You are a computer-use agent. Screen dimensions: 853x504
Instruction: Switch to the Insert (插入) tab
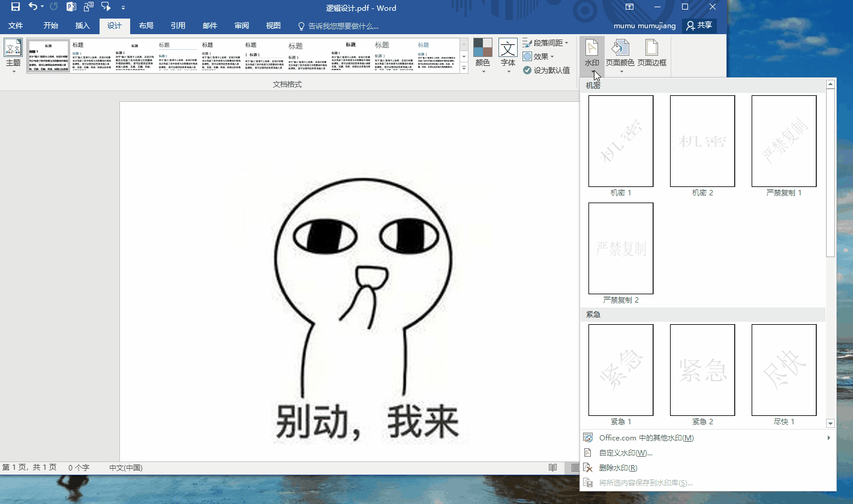point(82,26)
